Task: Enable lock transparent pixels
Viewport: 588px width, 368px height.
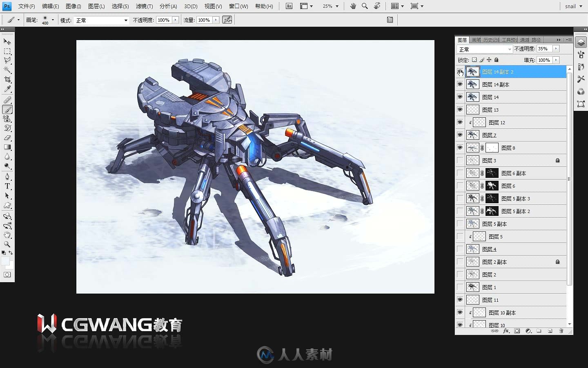Action: click(474, 60)
